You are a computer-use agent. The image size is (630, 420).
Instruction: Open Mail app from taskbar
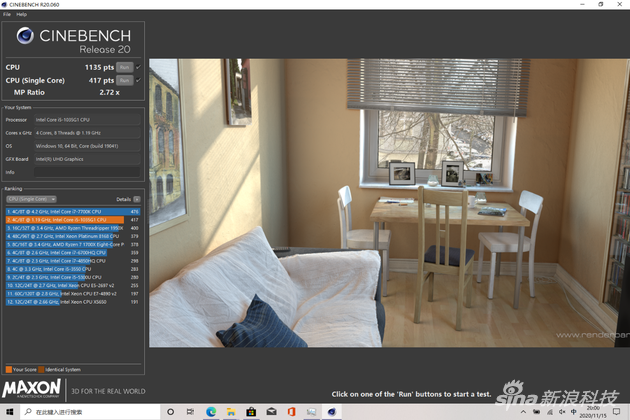point(271,412)
